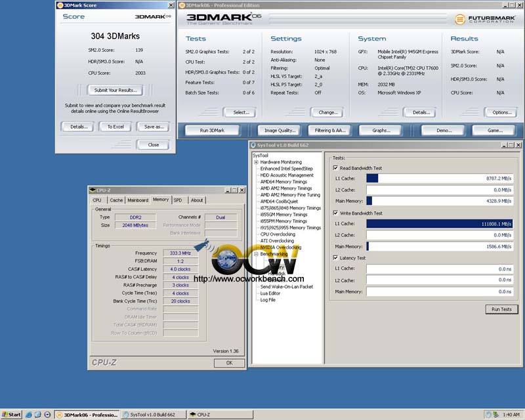Export score To Excel
525x420 pixels.
pos(115,127)
